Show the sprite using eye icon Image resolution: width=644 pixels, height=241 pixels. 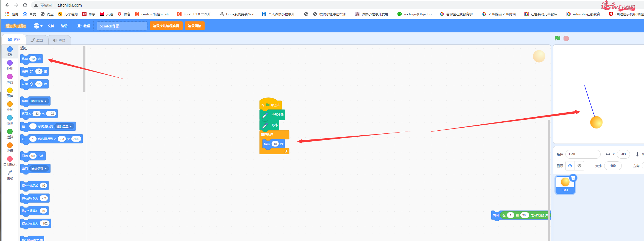point(570,166)
